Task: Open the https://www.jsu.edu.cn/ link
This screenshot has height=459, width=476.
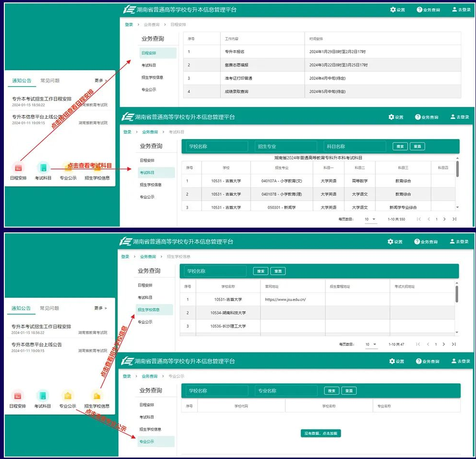Action: (285, 299)
